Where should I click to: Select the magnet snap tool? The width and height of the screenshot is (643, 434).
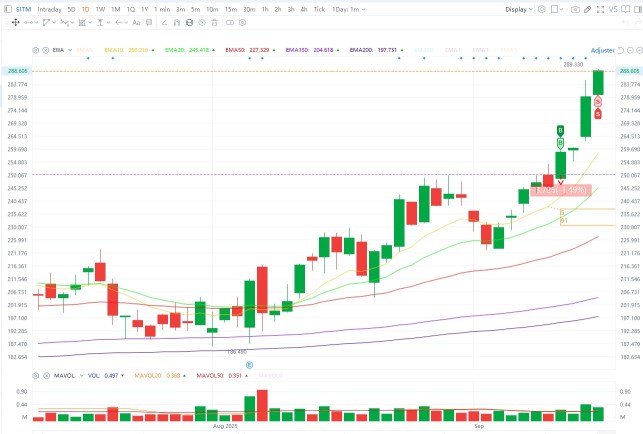pyautogui.click(x=177, y=23)
